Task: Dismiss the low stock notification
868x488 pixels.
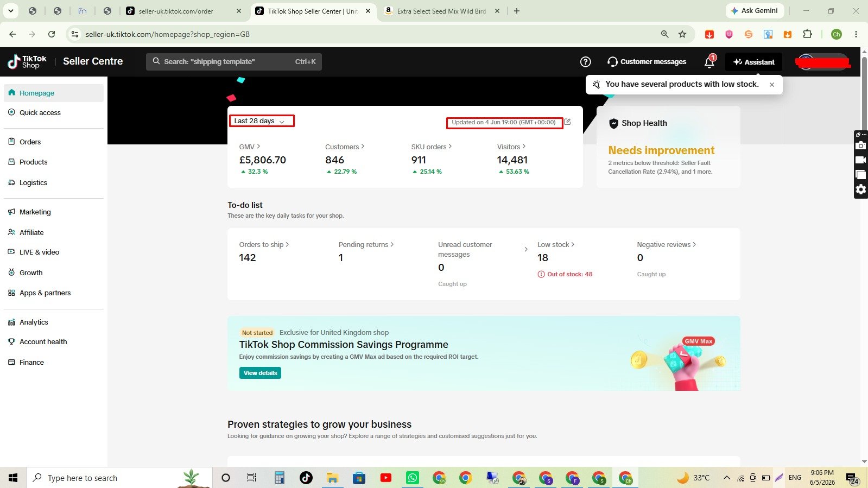Action: (771, 85)
